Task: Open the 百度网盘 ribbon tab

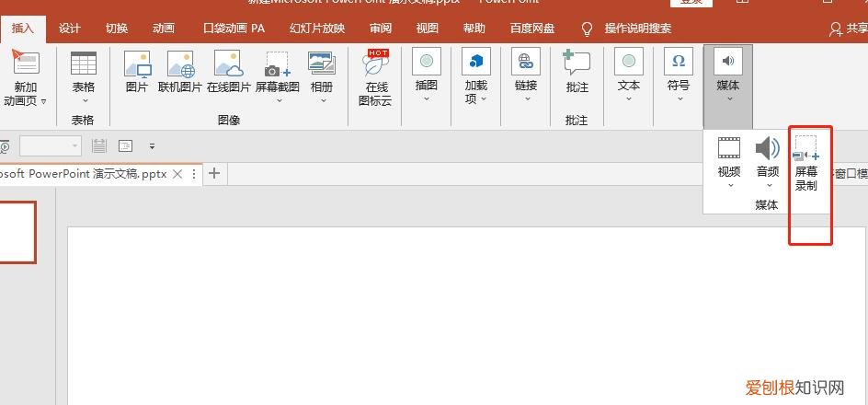Action: (532, 29)
